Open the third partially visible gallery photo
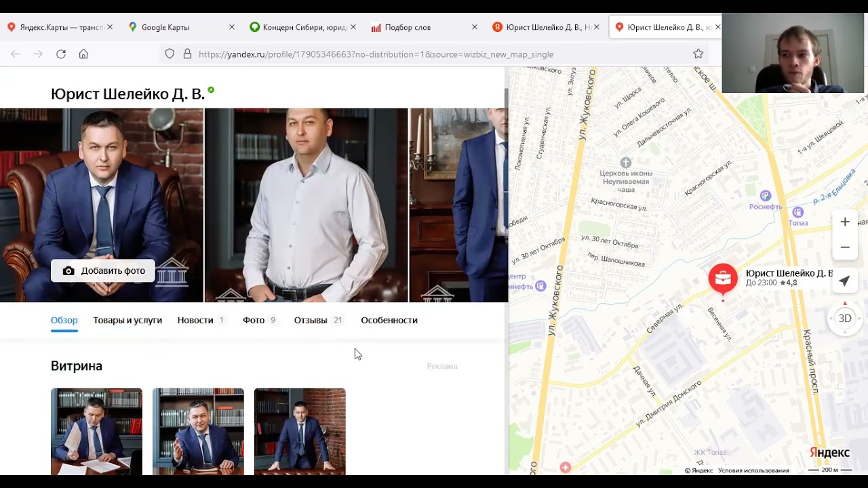The height and width of the screenshot is (488, 868). pyautogui.click(x=458, y=205)
